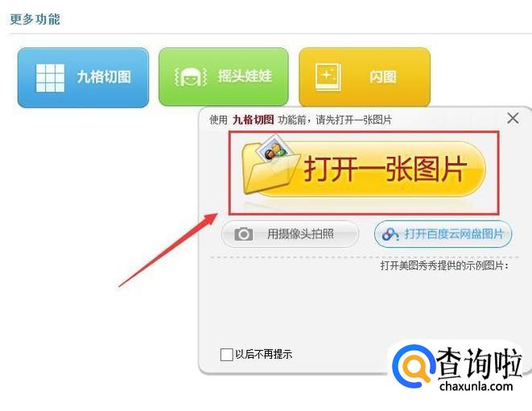Open the 闪图 feature tile
532x411 pixels.
(x=365, y=77)
